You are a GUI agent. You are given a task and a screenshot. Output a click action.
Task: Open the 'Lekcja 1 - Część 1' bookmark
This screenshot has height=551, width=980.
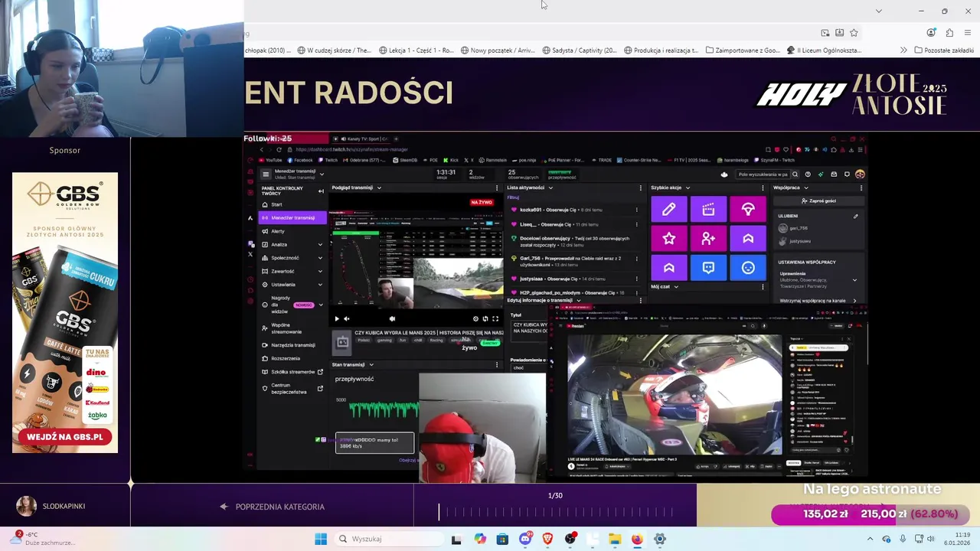[416, 51]
